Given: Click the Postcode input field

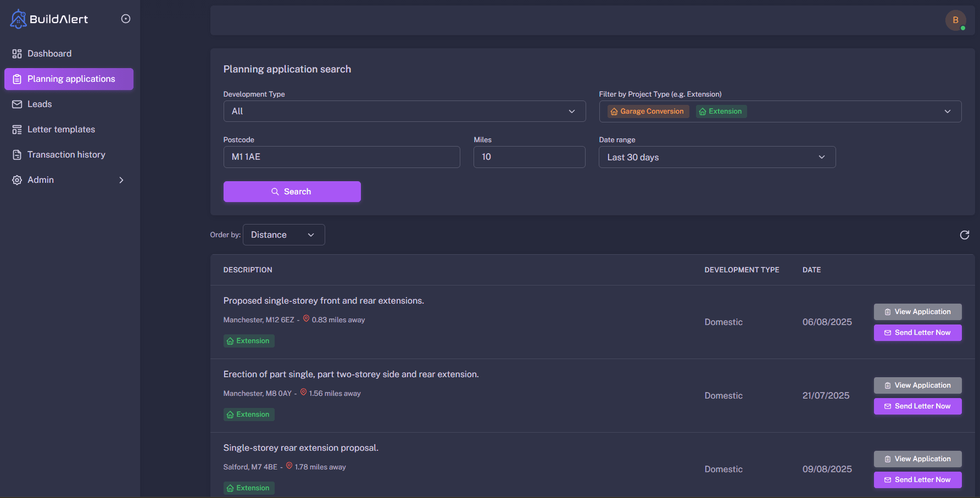Looking at the screenshot, I should pos(341,157).
